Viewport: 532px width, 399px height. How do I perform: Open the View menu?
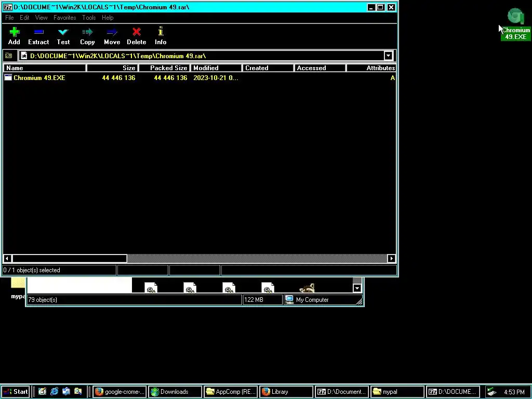tap(42, 18)
